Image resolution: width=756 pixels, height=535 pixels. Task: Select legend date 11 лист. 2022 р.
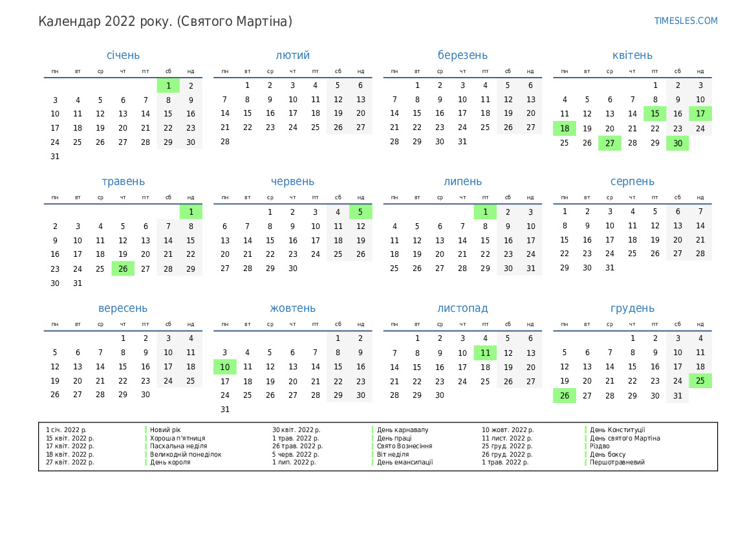click(507, 438)
